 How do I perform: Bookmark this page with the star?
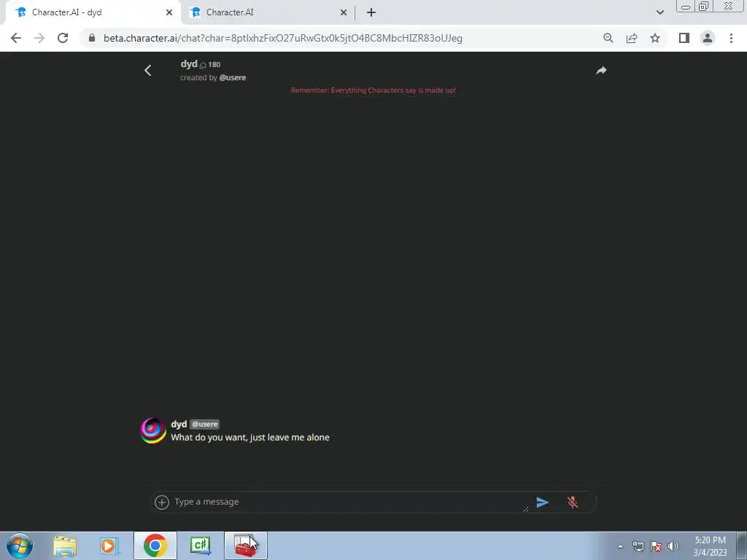(x=655, y=38)
